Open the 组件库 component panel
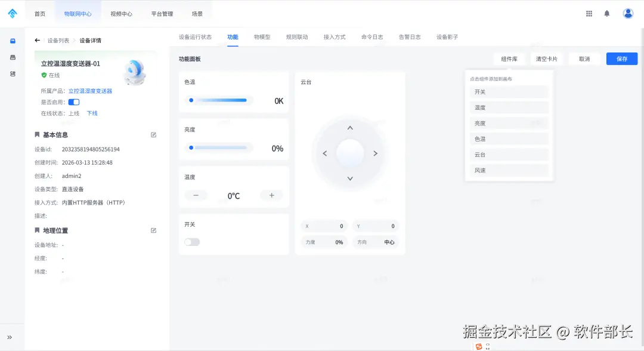 click(509, 59)
